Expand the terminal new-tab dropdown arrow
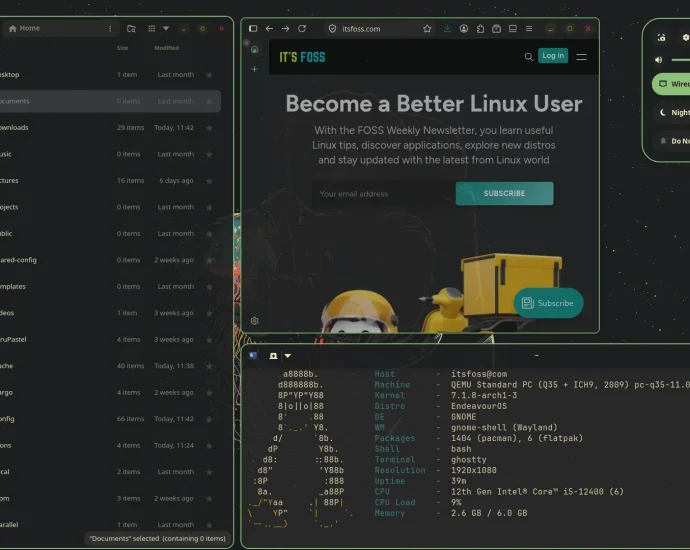This screenshot has height=550, width=690. click(x=288, y=356)
